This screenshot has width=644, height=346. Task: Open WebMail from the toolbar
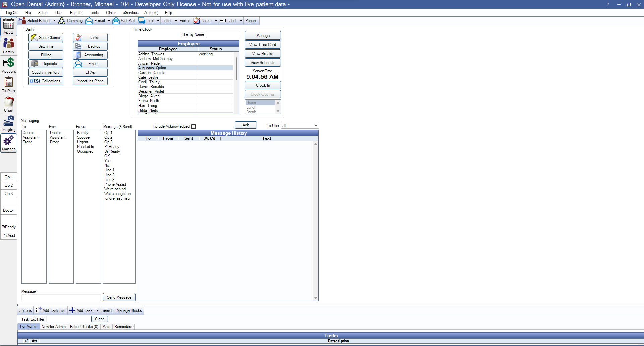pyautogui.click(x=124, y=21)
